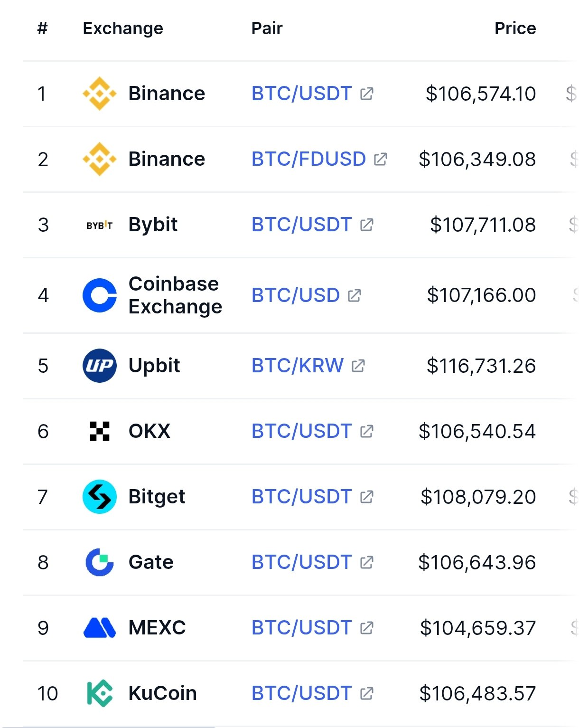Open the BTC/USD pair on Coinbase
The width and height of the screenshot is (579, 728).
(x=295, y=295)
